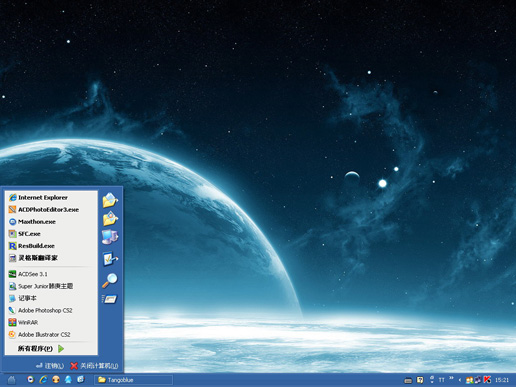Image resolution: width=516 pixels, height=387 pixels.
Task: Click the orange face quick launch icon
Action: click(x=56, y=379)
